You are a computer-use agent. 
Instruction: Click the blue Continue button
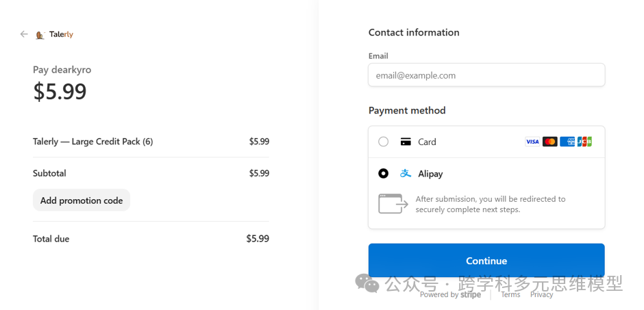pos(486,260)
